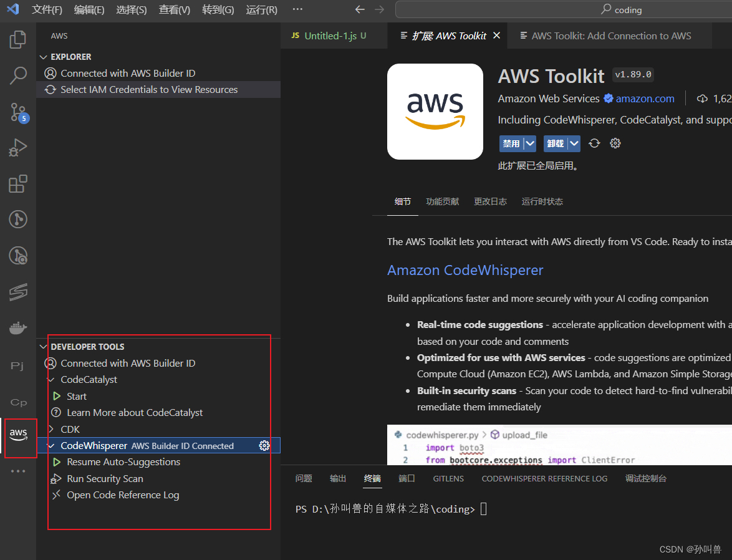Open the Explorer view icon at the top
This screenshot has height=560, width=732.
click(x=17, y=39)
